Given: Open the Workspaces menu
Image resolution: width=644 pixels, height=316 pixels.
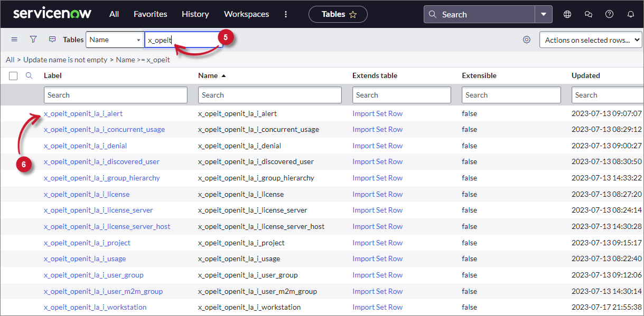Looking at the screenshot, I should [x=246, y=14].
